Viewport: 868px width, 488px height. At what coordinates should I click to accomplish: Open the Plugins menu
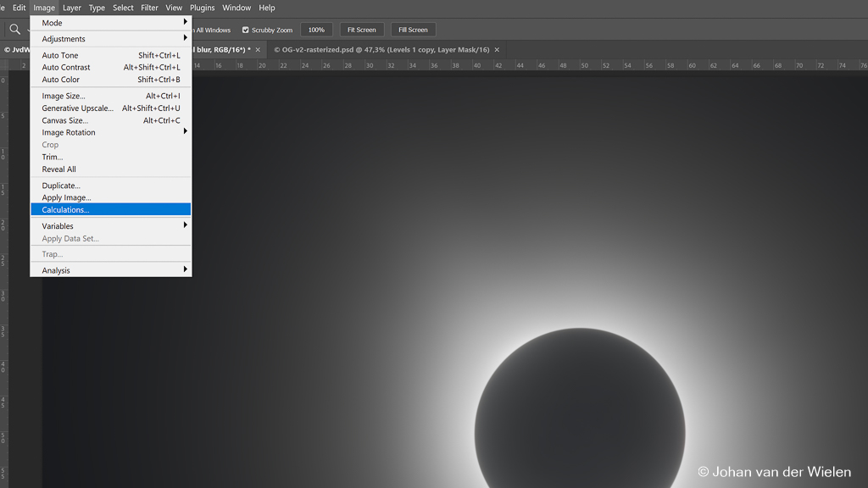(x=202, y=8)
